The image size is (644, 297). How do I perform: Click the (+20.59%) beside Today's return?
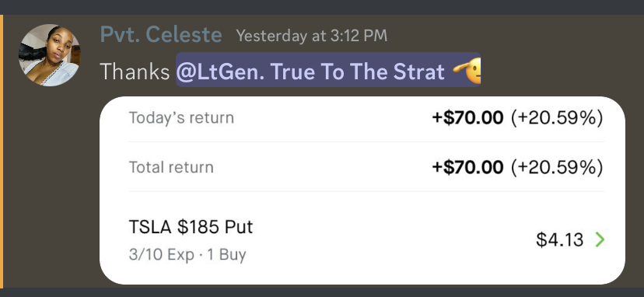(557, 118)
